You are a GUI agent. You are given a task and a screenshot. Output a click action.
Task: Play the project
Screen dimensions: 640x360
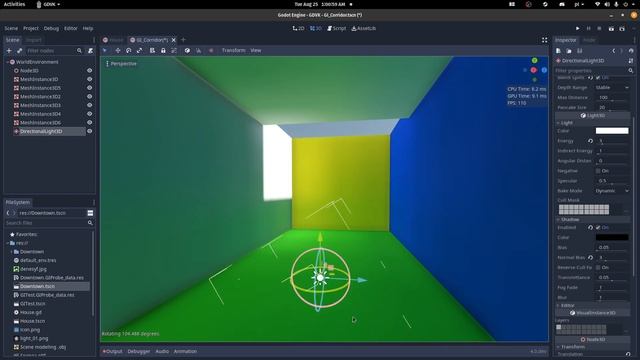tap(578, 29)
